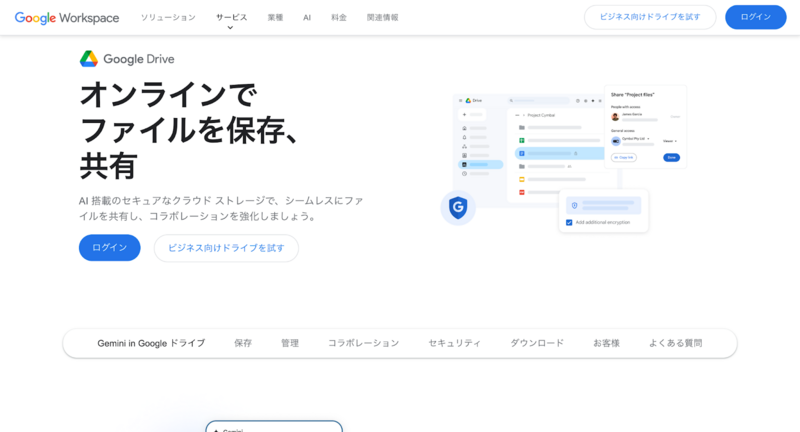
Task: Select the 管理 tab
Action: click(290, 343)
